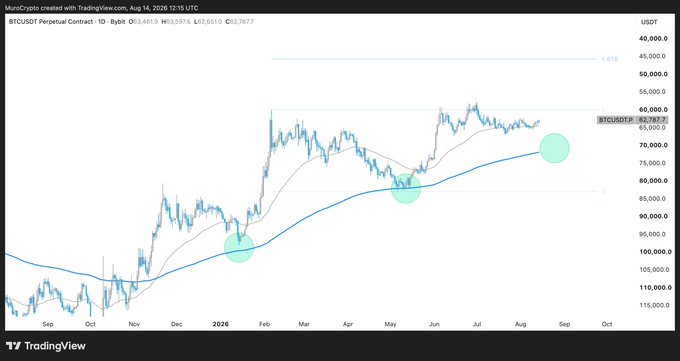Click the 90,000.0 price axis label
680x361 pixels.
653,216
